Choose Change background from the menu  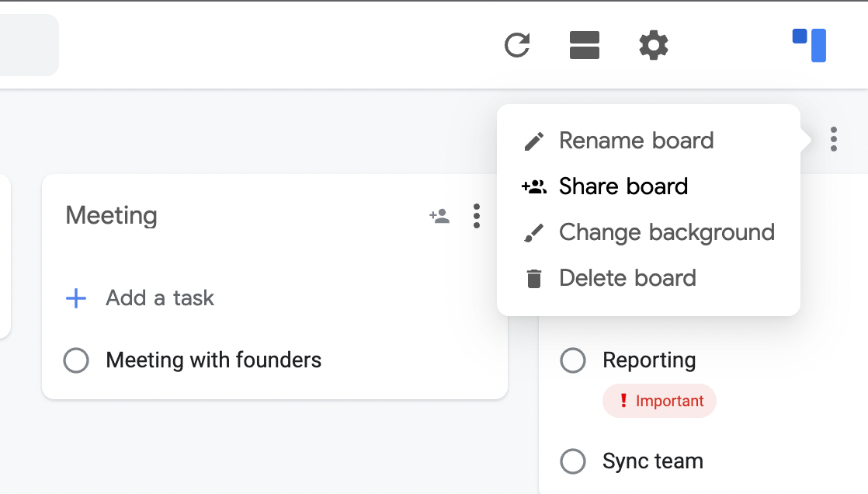click(x=666, y=232)
